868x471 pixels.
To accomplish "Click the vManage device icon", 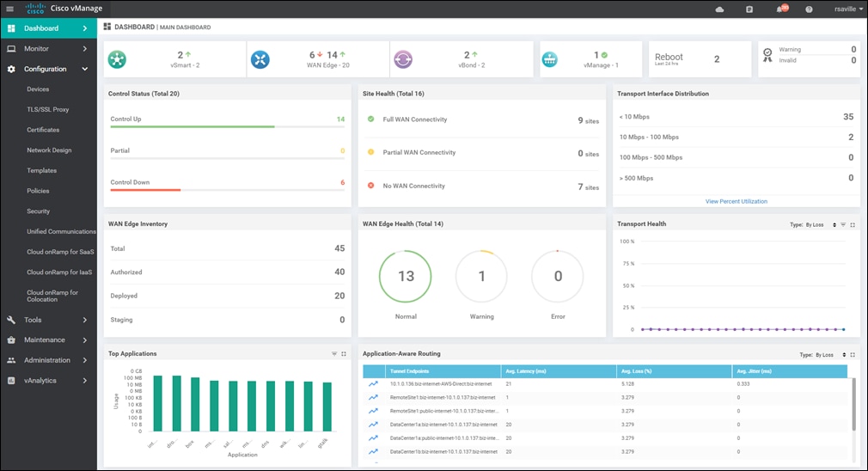I will (x=550, y=59).
